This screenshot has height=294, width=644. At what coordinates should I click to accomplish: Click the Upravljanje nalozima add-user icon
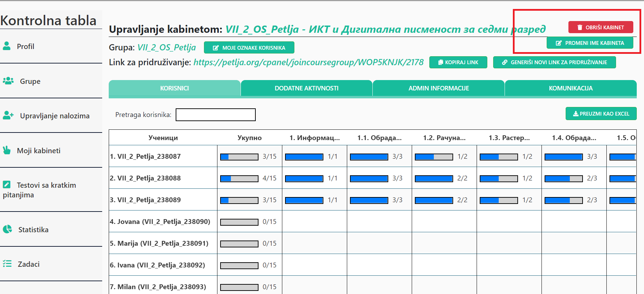point(8,115)
